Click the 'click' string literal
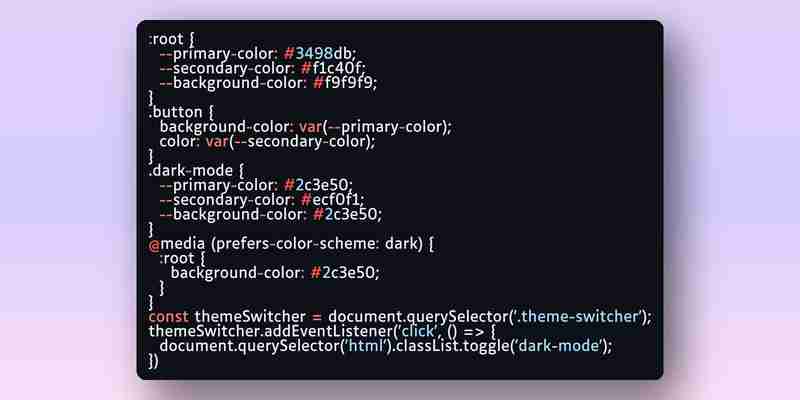The height and width of the screenshot is (400, 800). point(417,331)
